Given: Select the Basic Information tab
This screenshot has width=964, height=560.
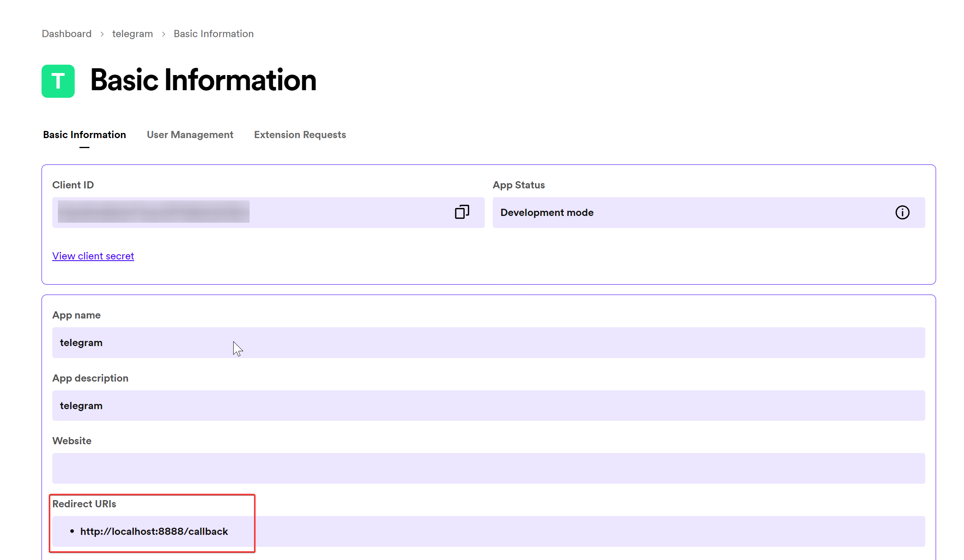Looking at the screenshot, I should (85, 135).
